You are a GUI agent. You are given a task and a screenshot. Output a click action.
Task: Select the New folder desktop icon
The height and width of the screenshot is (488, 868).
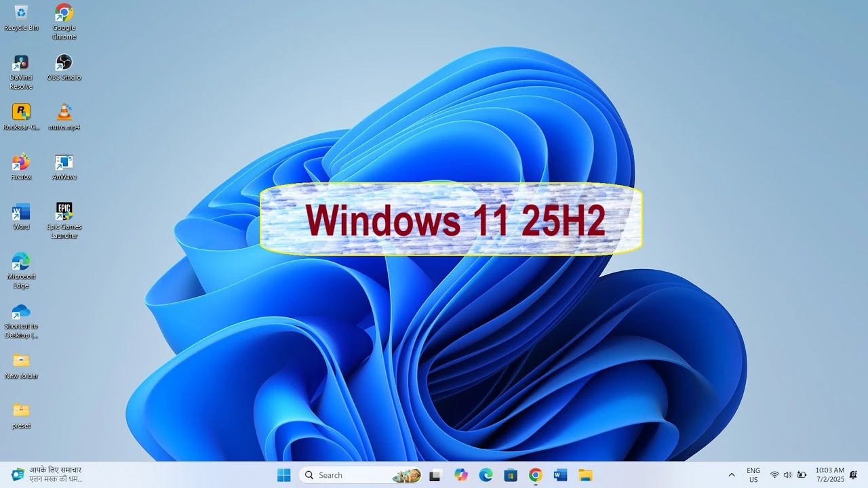[x=21, y=366]
